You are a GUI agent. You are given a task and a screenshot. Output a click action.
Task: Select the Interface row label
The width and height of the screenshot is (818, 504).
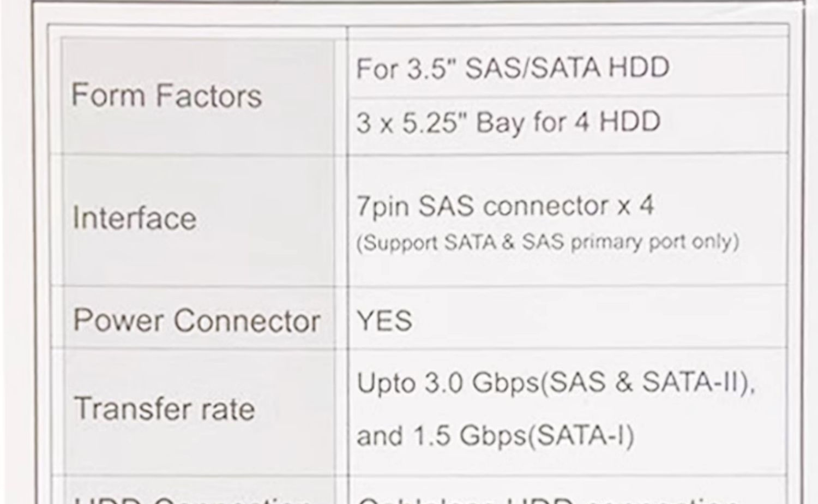pos(134,218)
